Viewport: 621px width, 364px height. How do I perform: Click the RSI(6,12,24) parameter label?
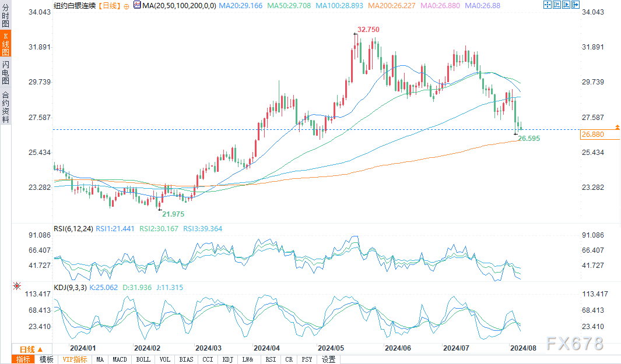tap(73, 229)
